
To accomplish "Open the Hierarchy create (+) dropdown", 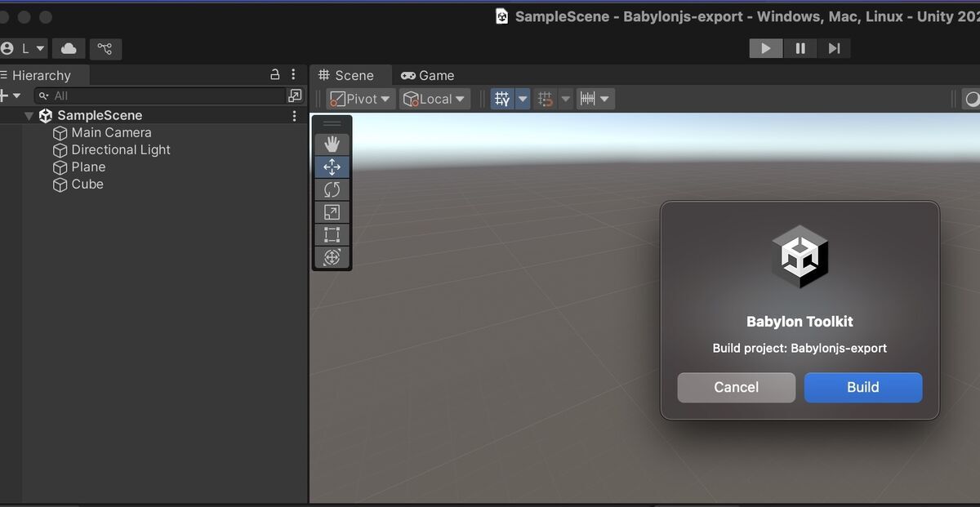I will click(x=11, y=96).
